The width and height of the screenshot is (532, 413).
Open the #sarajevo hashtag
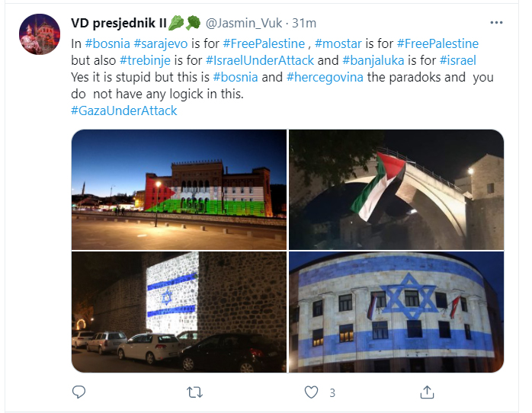point(161,43)
